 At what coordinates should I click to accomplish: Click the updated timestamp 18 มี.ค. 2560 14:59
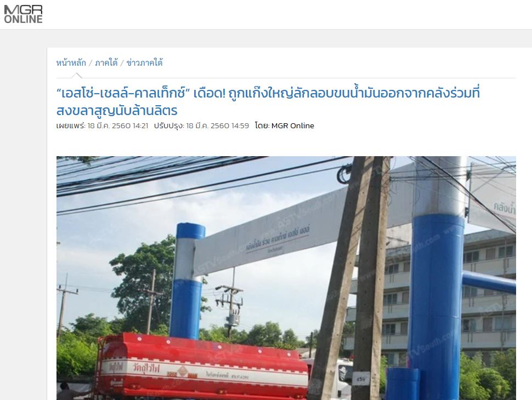[218, 126]
